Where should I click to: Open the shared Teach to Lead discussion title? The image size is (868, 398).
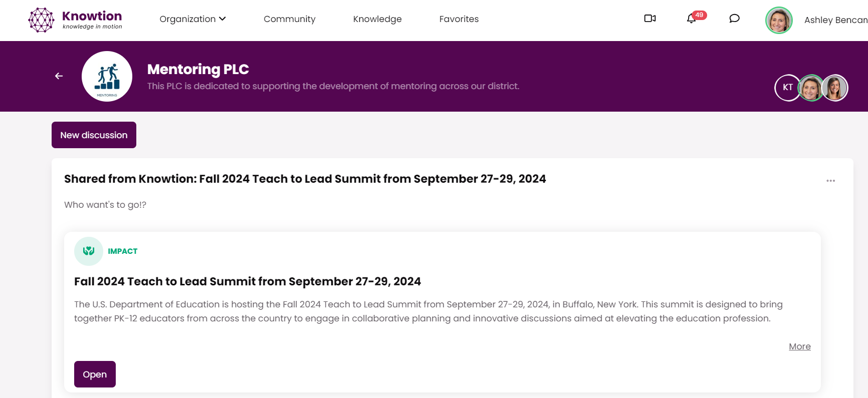click(305, 179)
